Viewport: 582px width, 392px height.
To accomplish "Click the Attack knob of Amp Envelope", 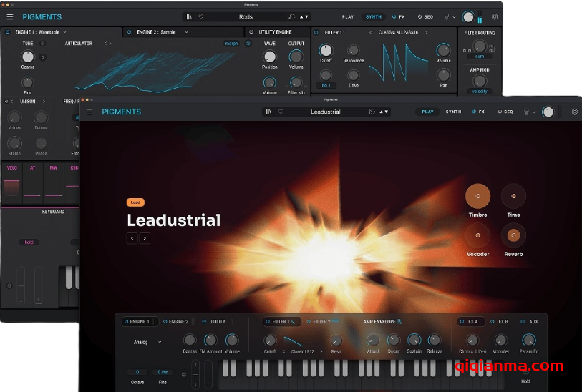I will pos(373,340).
